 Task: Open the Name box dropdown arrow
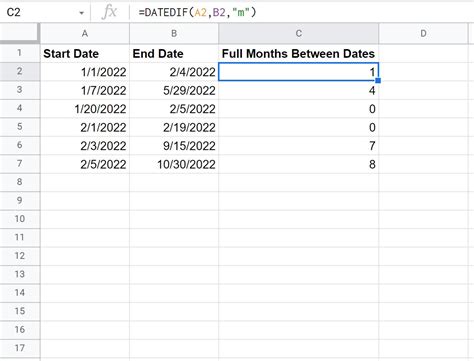pyautogui.click(x=81, y=13)
